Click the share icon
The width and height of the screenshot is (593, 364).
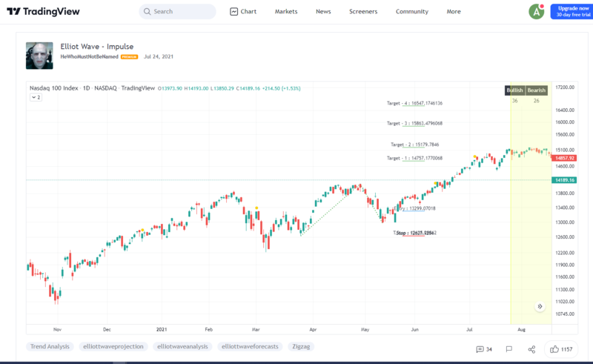coord(531,349)
